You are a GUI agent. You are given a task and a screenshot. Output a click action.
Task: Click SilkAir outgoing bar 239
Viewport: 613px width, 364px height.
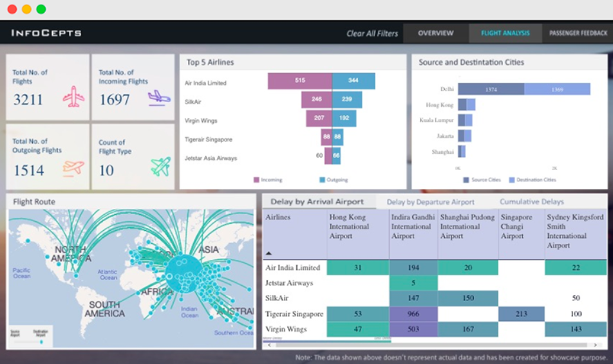[347, 100]
